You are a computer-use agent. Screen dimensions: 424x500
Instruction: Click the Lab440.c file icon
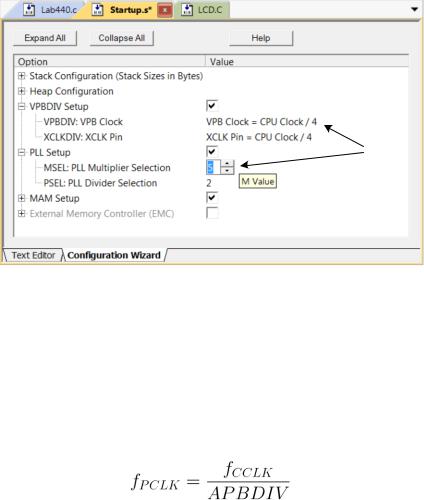coord(29,10)
